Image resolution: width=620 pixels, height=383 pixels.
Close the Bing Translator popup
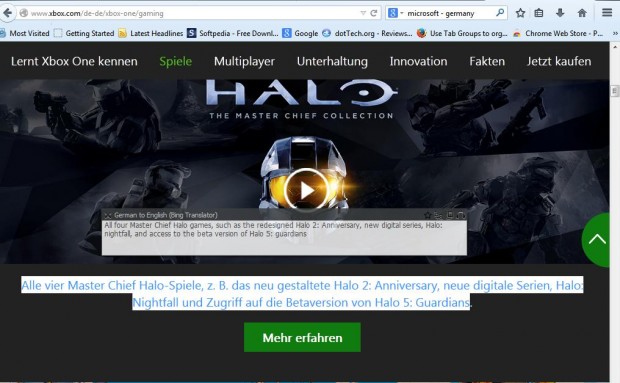(108, 215)
